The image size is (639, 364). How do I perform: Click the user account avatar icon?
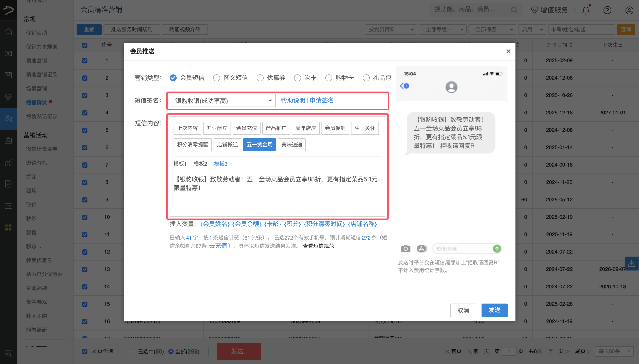629,10
